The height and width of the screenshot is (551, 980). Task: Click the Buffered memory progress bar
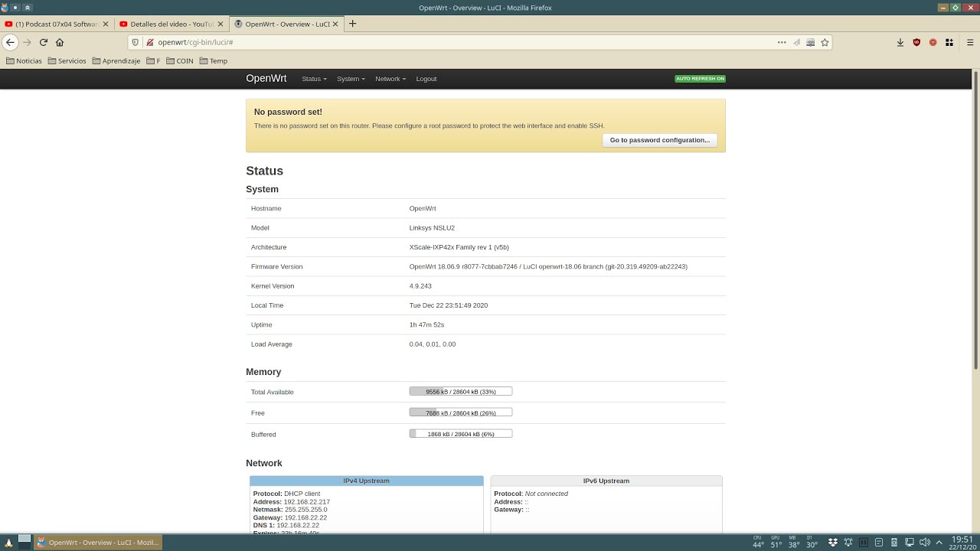pyautogui.click(x=461, y=434)
